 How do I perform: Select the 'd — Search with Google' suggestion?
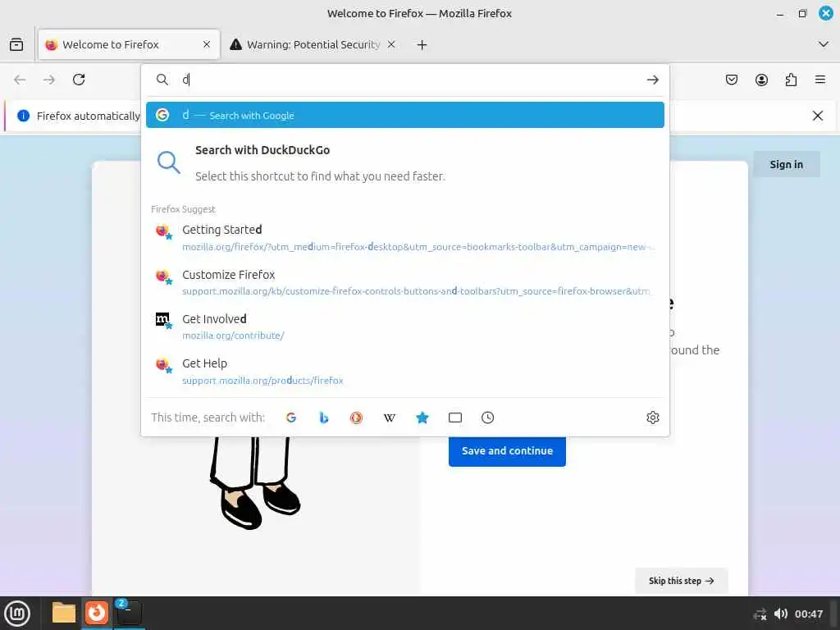[405, 115]
